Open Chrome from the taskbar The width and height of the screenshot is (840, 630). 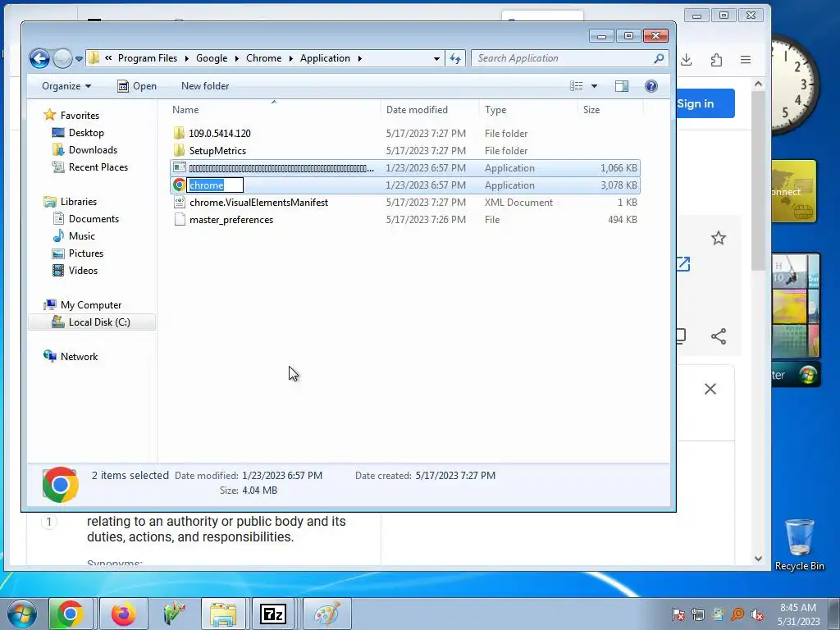point(71,614)
